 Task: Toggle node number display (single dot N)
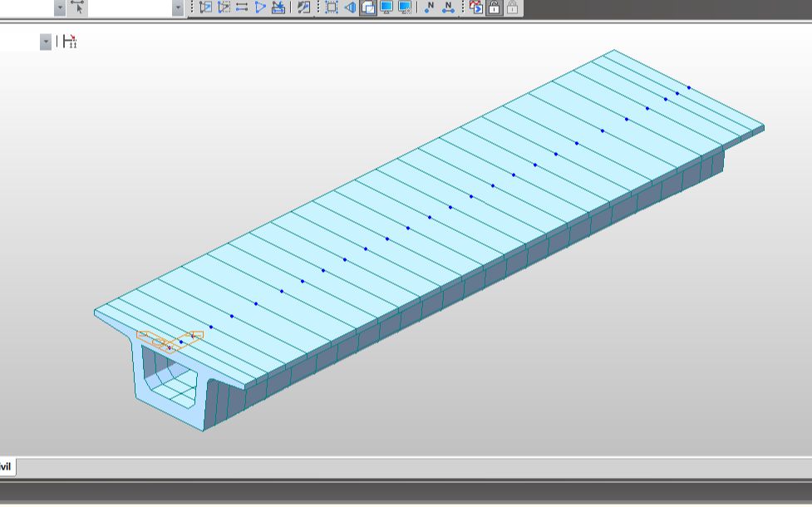(429, 7)
